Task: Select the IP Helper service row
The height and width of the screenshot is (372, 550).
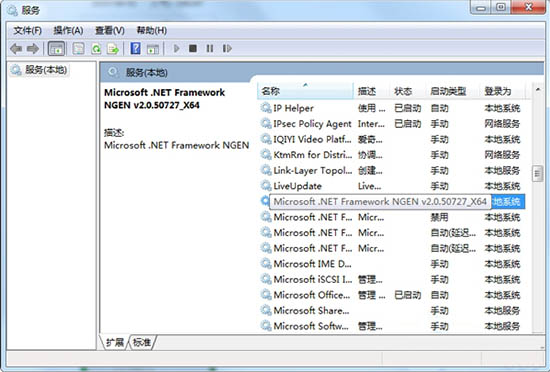Action: click(391, 108)
